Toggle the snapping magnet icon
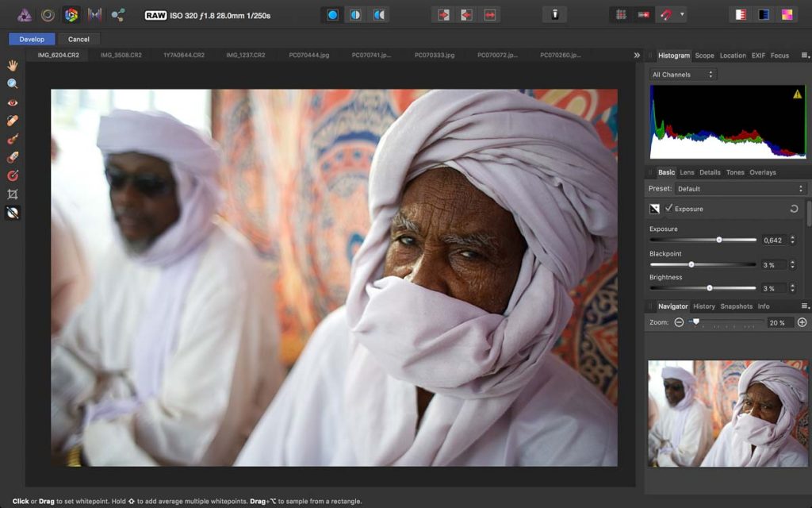Image resolution: width=812 pixels, height=508 pixels. [666, 14]
